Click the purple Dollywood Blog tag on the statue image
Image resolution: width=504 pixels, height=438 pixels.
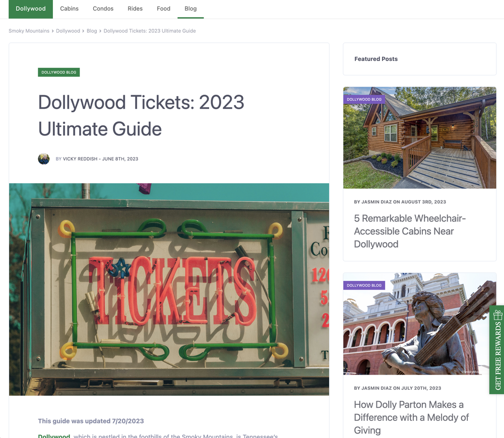pyautogui.click(x=364, y=285)
